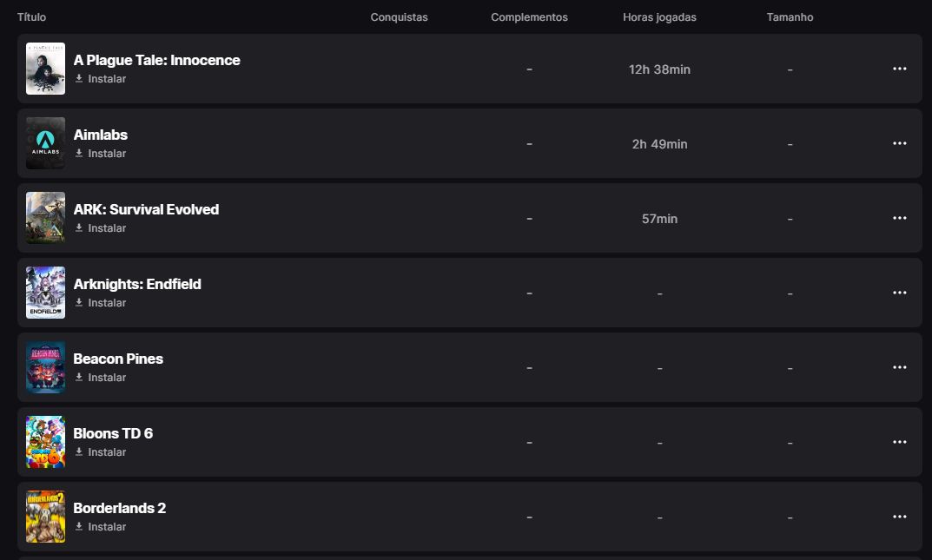
Task: Click the Instalar button under Aimlabs
Action: 101,153
